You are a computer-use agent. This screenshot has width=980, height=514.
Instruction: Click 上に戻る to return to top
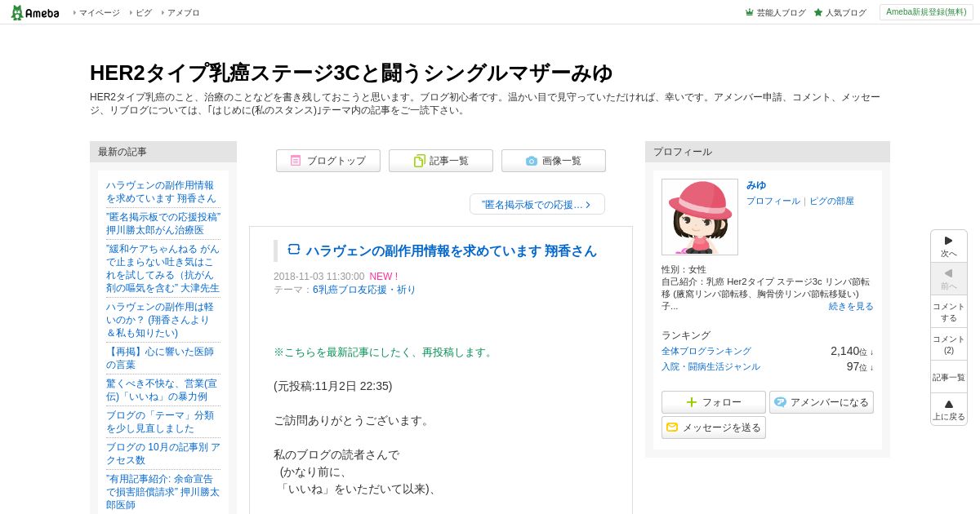949,410
